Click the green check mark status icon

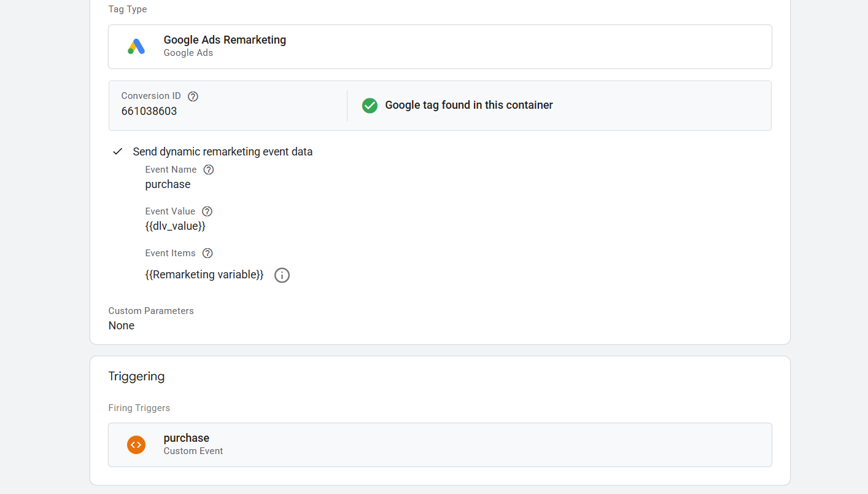[370, 106]
